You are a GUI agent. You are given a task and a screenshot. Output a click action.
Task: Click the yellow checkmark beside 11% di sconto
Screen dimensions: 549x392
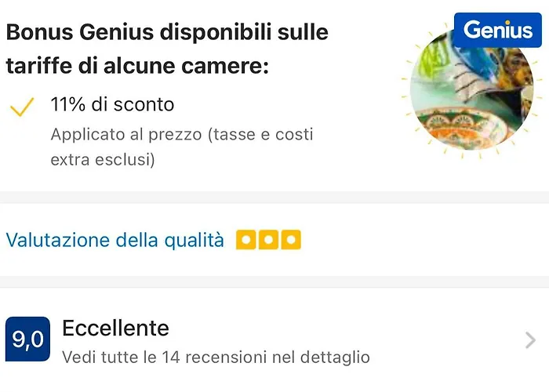22,107
